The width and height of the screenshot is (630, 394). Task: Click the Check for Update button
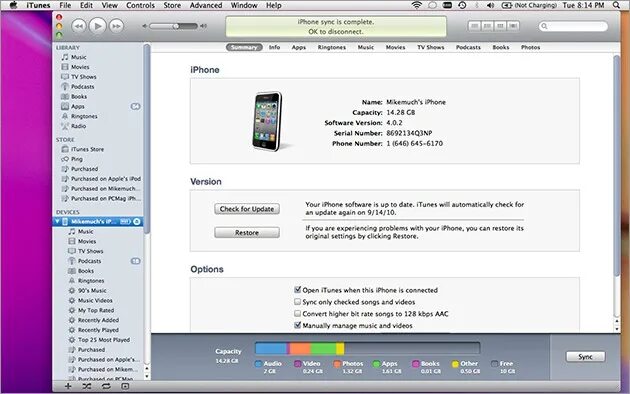pyautogui.click(x=247, y=209)
